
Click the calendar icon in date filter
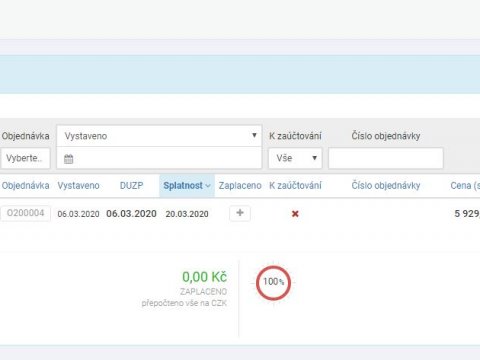[68, 159]
